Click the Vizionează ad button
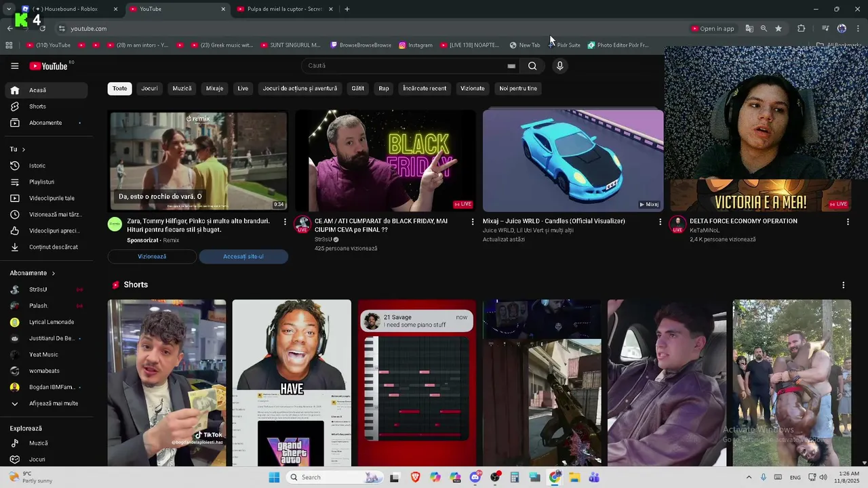This screenshot has height=488, width=868. (x=152, y=256)
